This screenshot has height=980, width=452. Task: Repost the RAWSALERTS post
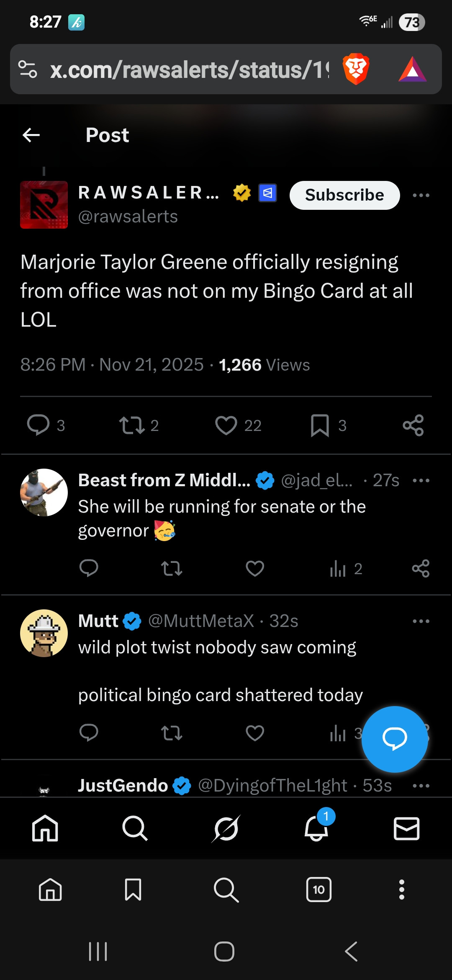(132, 426)
